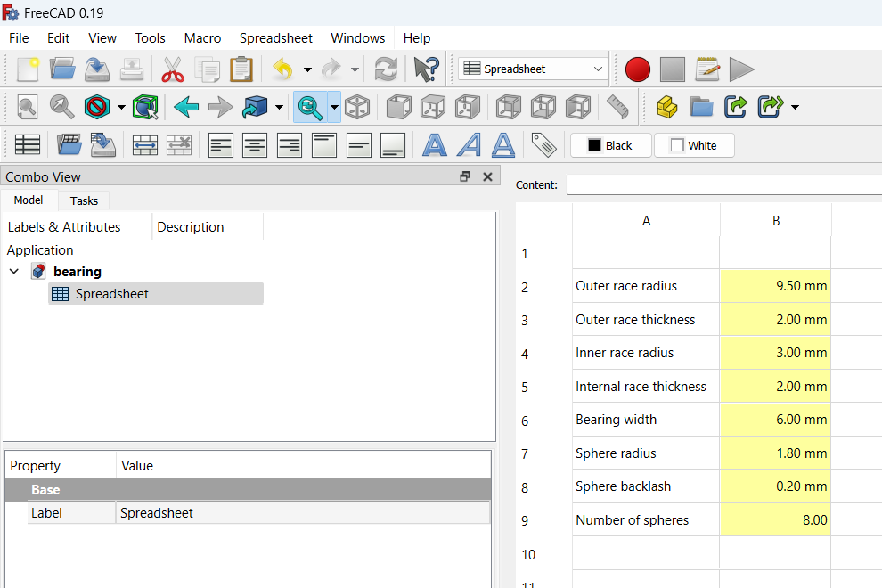Viewport: 882px width, 588px height.
Task: Click the clipboard paste icon
Action: click(x=241, y=69)
